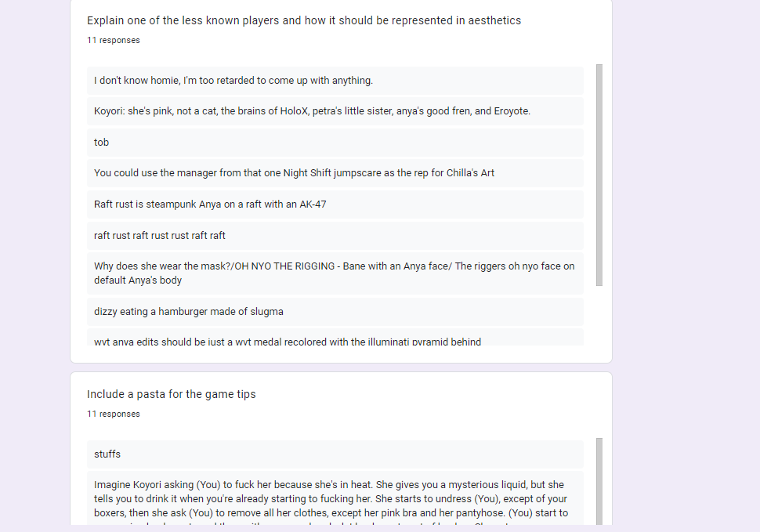Image resolution: width=760 pixels, height=532 pixels.
Task: Click scrollbar track below first list's thumb
Action: tap(599, 316)
